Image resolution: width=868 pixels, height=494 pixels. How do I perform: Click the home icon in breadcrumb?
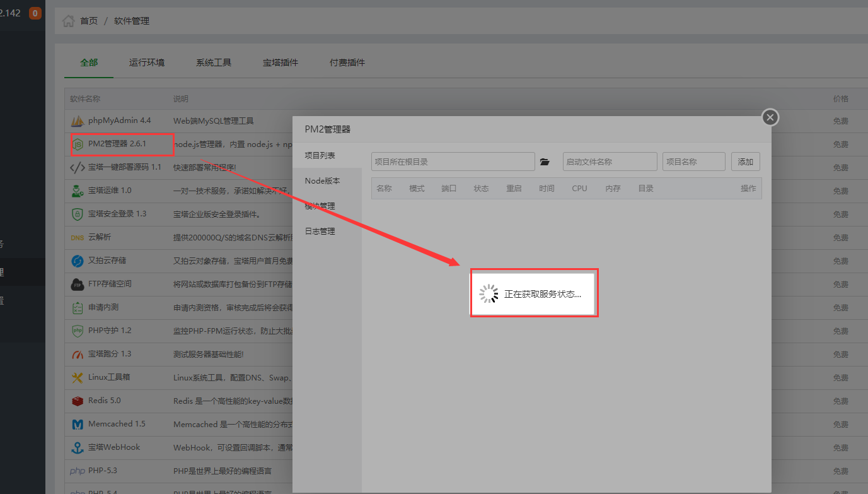[x=68, y=21]
